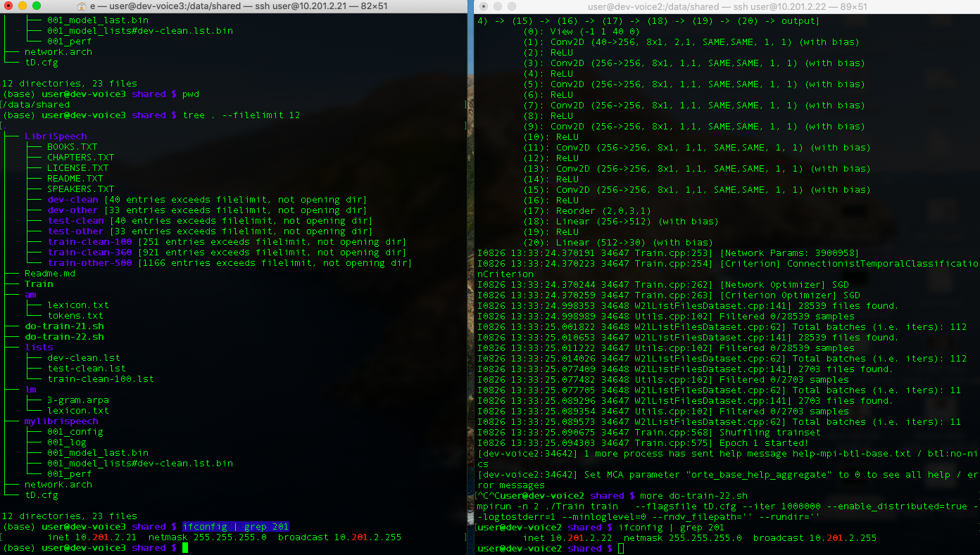Screen dimensions: 980x555
Task: Click Readme.md in the tree output
Action: [49, 274]
